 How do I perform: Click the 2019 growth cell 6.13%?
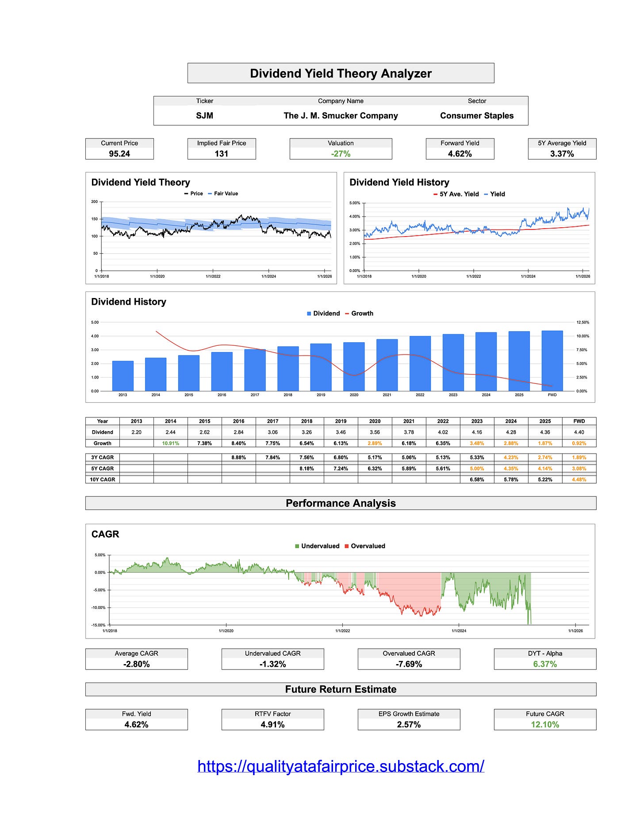pyautogui.click(x=341, y=443)
